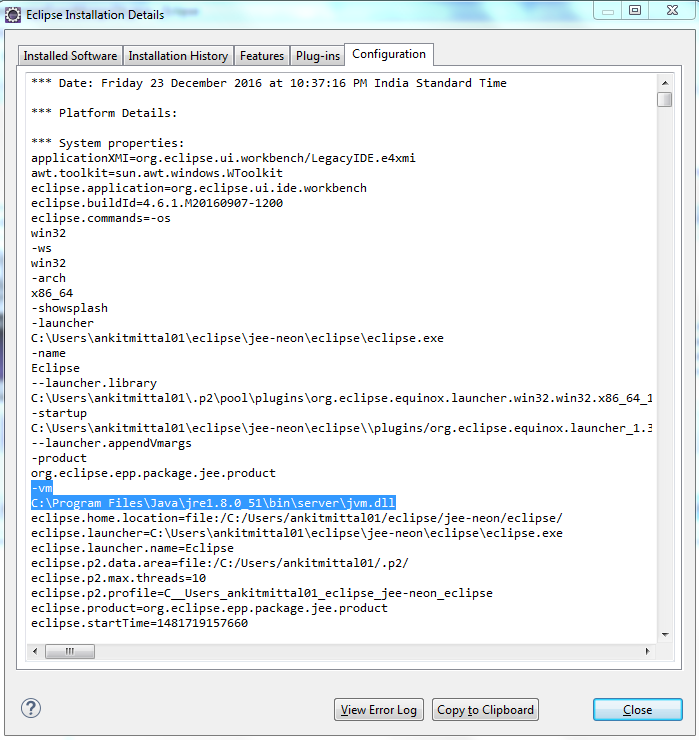Screen dimensions: 699x740
Task: Click the --launcher.appendVmargs line
Action: (111, 443)
